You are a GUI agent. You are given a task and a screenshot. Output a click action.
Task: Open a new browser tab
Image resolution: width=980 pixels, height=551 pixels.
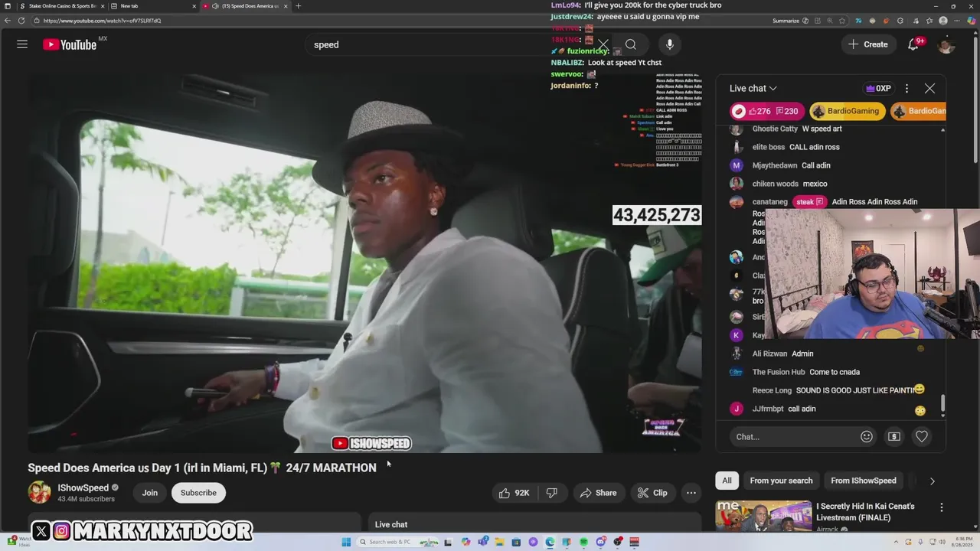pos(298,6)
